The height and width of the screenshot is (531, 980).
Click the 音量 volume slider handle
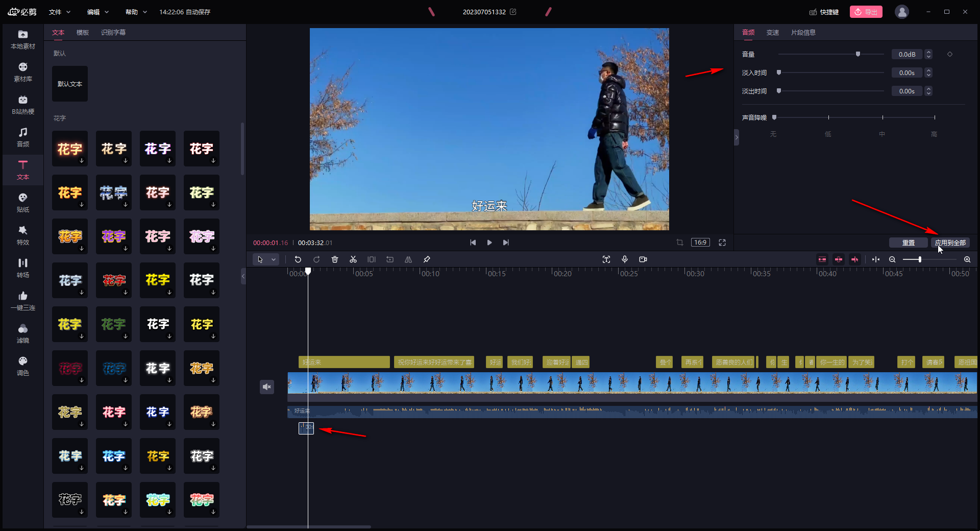[x=858, y=54]
